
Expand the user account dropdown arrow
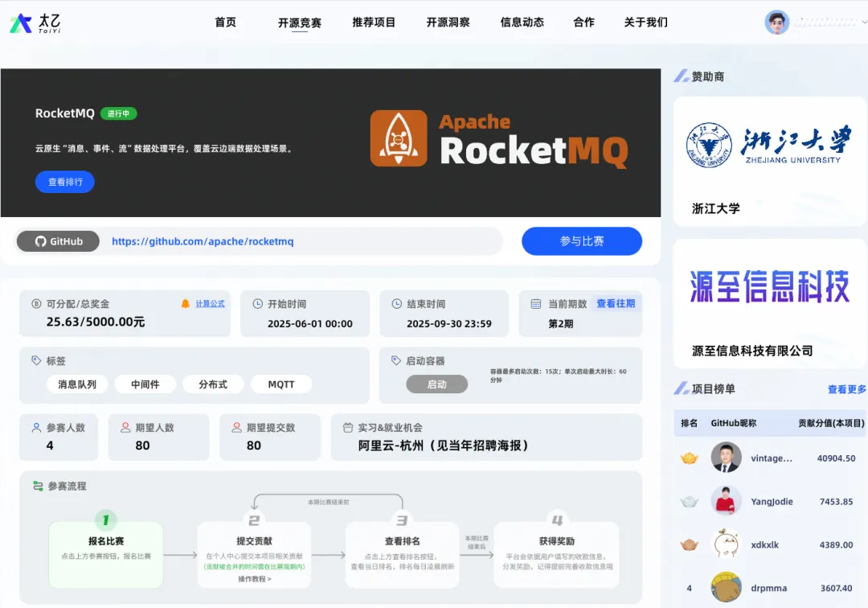click(864, 23)
